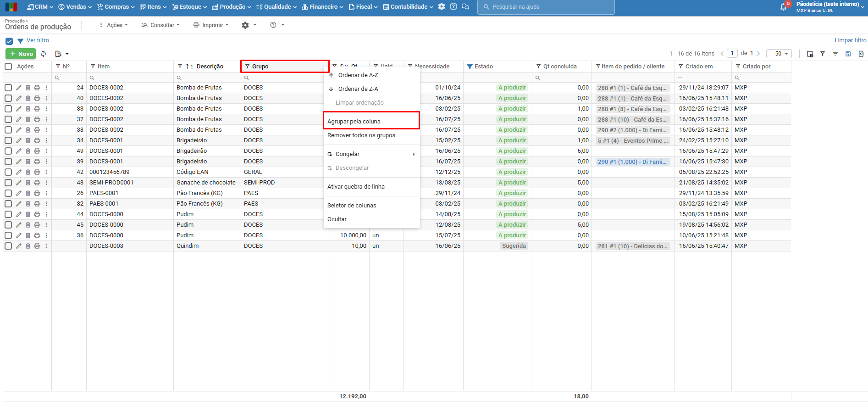The width and height of the screenshot is (868, 402).
Task: Toggle the select-all checkbox in Ações header
Action: 8,67
